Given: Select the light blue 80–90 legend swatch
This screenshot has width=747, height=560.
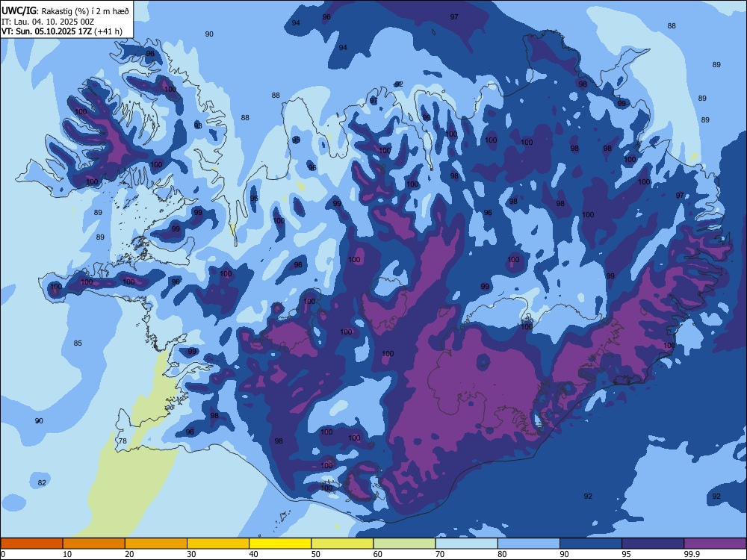Looking at the screenshot, I should pyautogui.click(x=529, y=544).
